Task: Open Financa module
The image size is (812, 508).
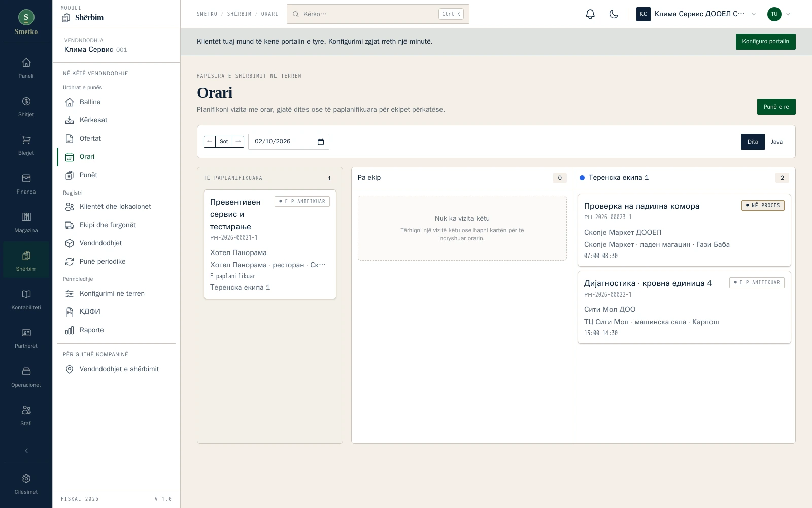Action: point(26,184)
